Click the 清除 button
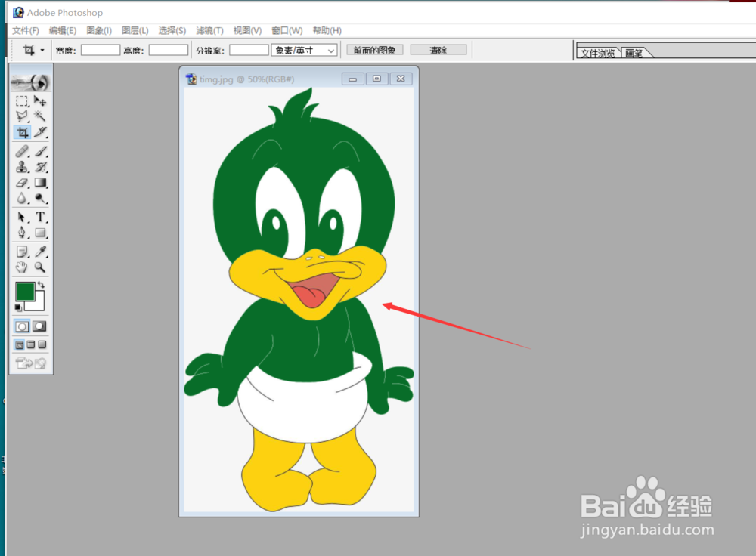Screen dimensions: 756x556 (x=438, y=50)
